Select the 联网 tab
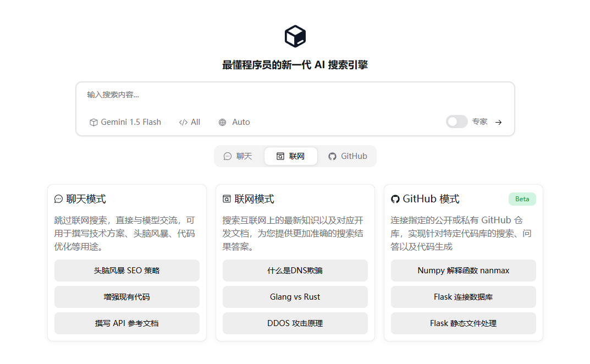Screen dimensions: 590x364 291,156
